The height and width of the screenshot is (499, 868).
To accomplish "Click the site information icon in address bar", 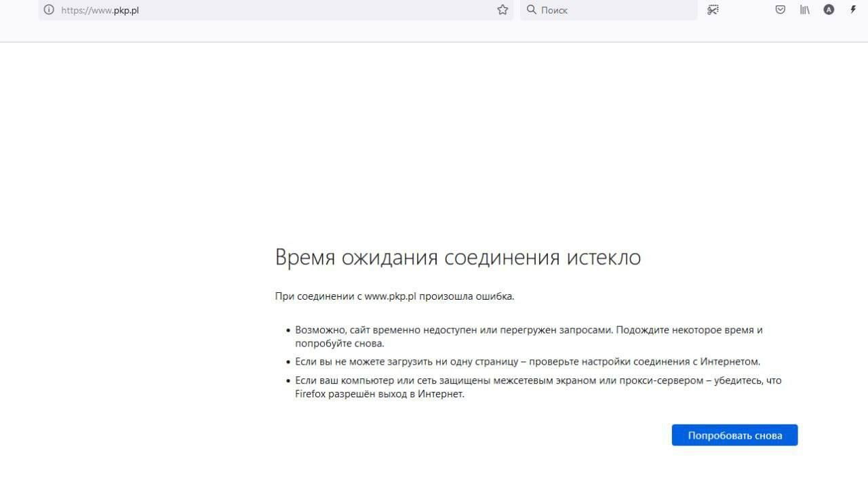I will (49, 10).
